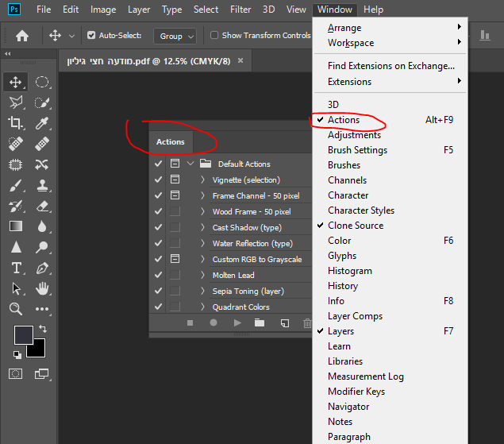Open Move tool preset picker arrow
The width and height of the screenshot is (504, 444).
tap(71, 36)
